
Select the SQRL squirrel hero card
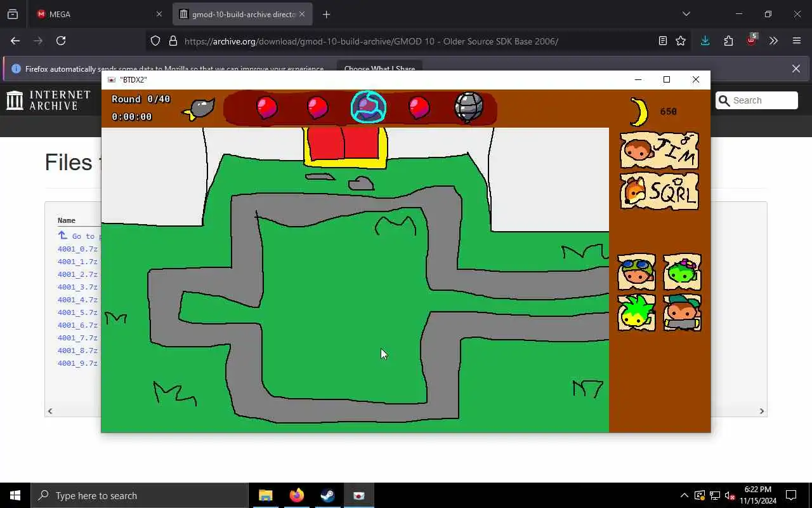tap(659, 191)
